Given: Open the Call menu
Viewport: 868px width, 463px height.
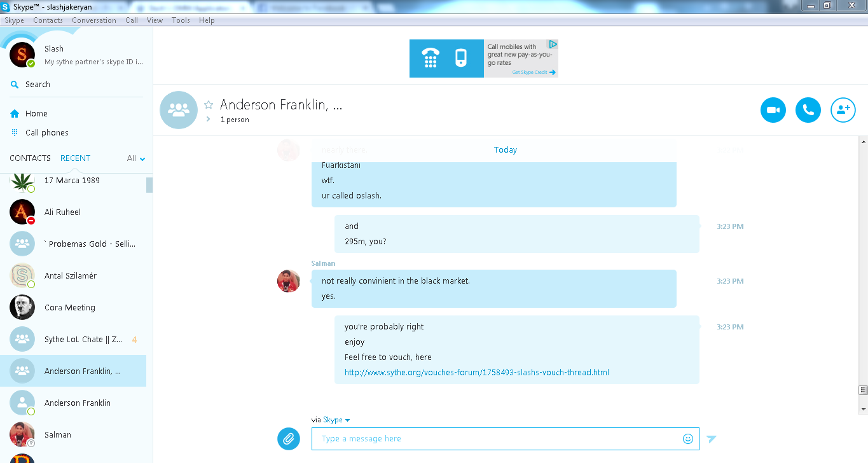Looking at the screenshot, I should (x=132, y=20).
